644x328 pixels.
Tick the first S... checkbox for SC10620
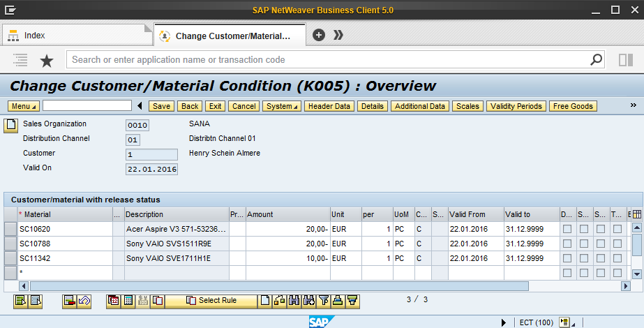pyautogui.click(x=584, y=229)
